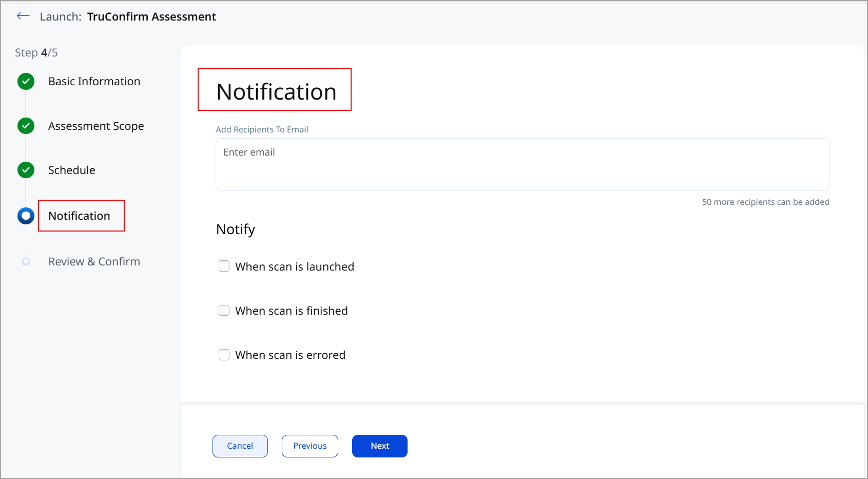This screenshot has width=868, height=479.
Task: Proceed with the Next button
Action: point(379,446)
